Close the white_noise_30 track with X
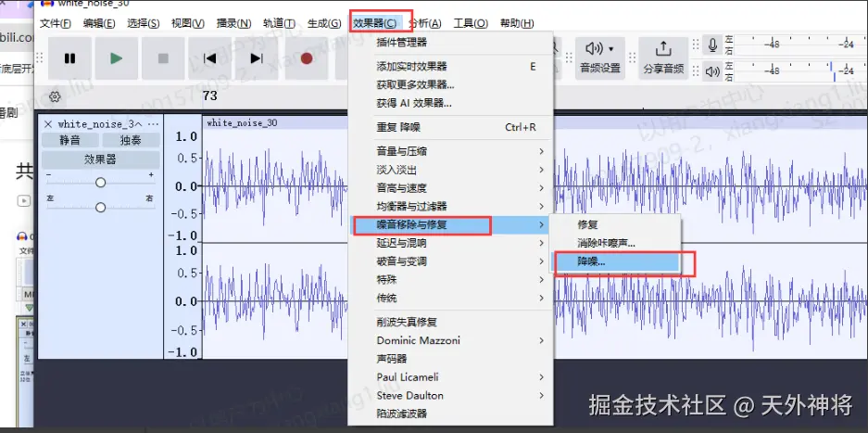This screenshot has width=868, height=433. click(x=48, y=123)
